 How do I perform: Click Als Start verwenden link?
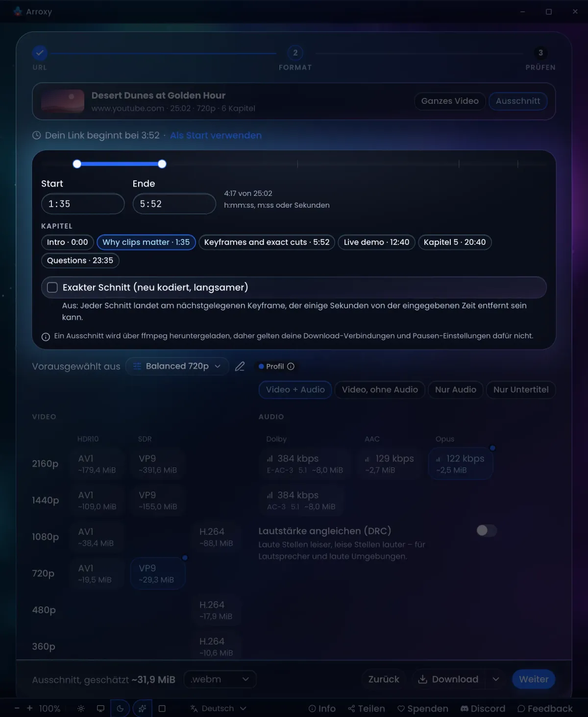(x=216, y=135)
